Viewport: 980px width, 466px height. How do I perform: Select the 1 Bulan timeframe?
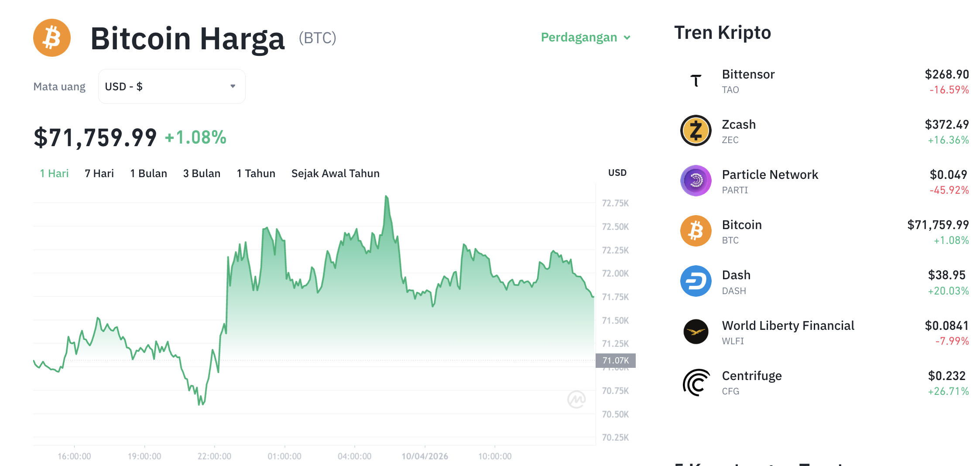[x=148, y=173]
